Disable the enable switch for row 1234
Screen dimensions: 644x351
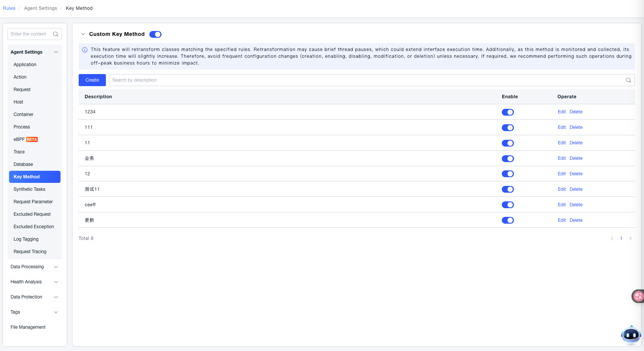(507, 112)
